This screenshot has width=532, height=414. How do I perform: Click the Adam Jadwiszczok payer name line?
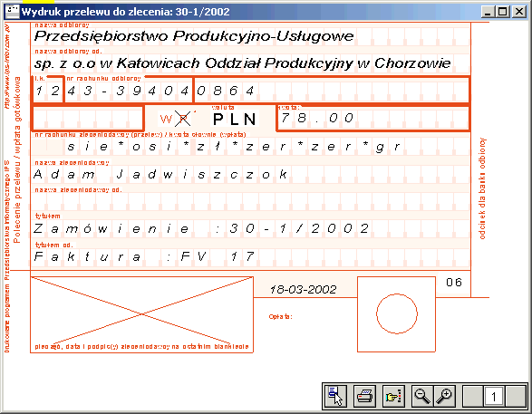pos(160,174)
